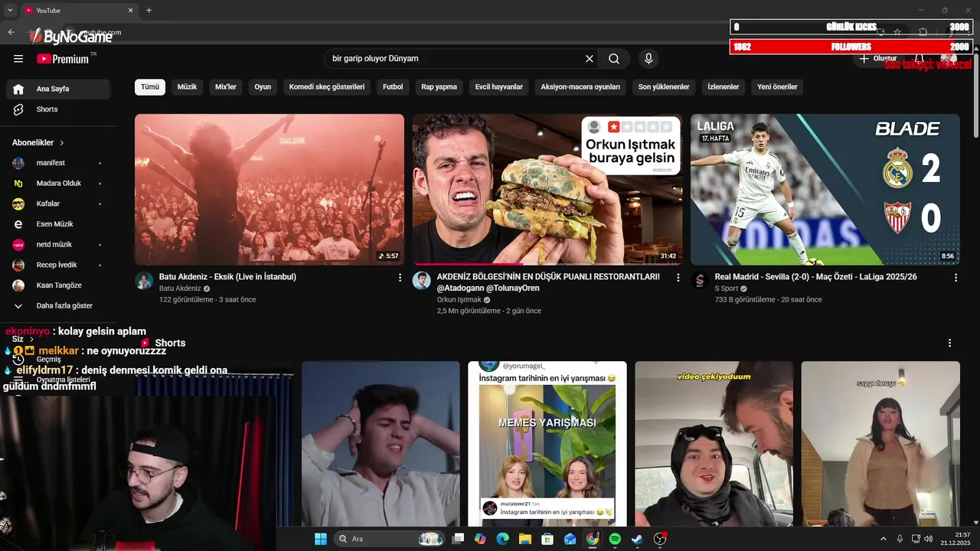Screen dimensions: 980x551
Task: Expand Daha fazla göster list
Action: (58, 305)
